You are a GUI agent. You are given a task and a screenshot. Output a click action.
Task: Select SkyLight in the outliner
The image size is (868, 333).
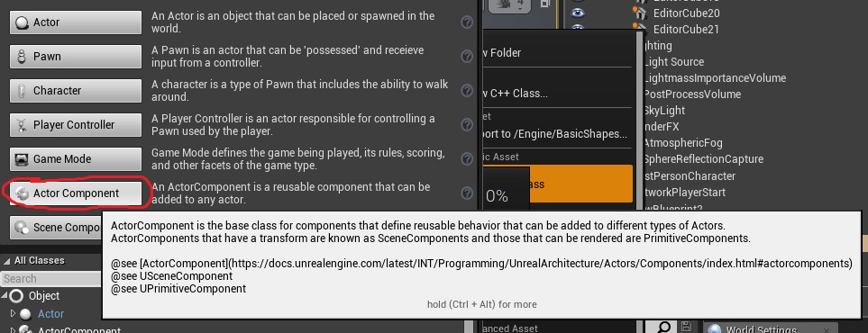[665, 110]
